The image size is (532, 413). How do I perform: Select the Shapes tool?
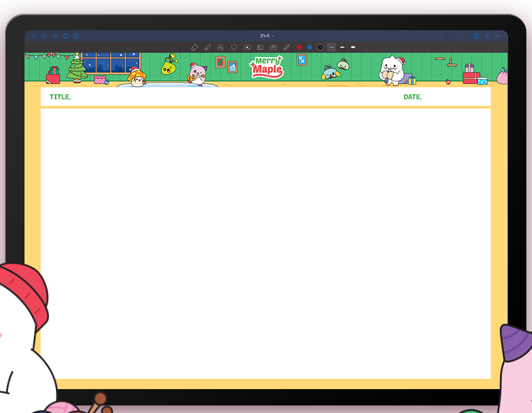pos(220,47)
